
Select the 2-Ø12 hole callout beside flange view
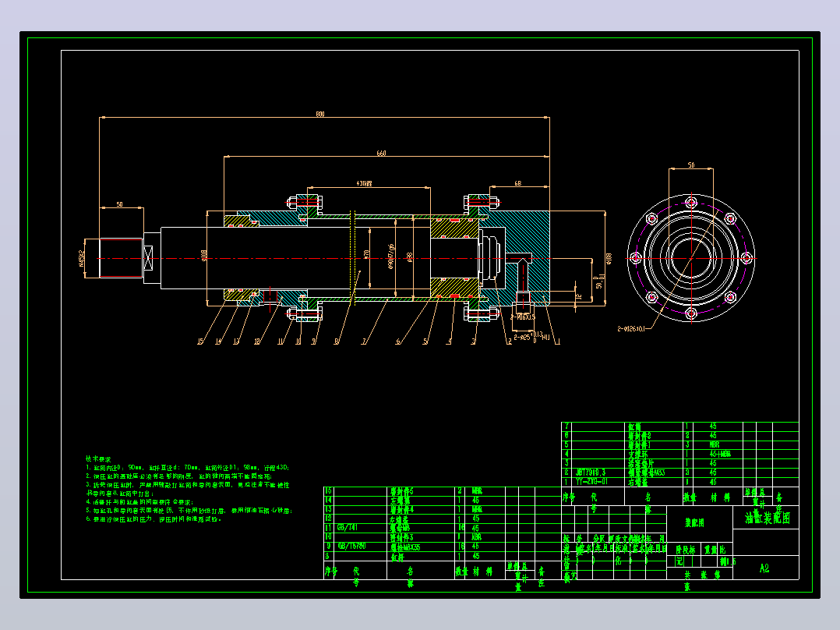tap(632, 329)
